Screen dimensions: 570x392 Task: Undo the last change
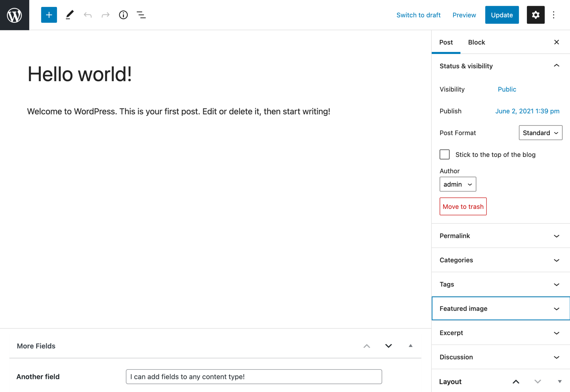(88, 15)
